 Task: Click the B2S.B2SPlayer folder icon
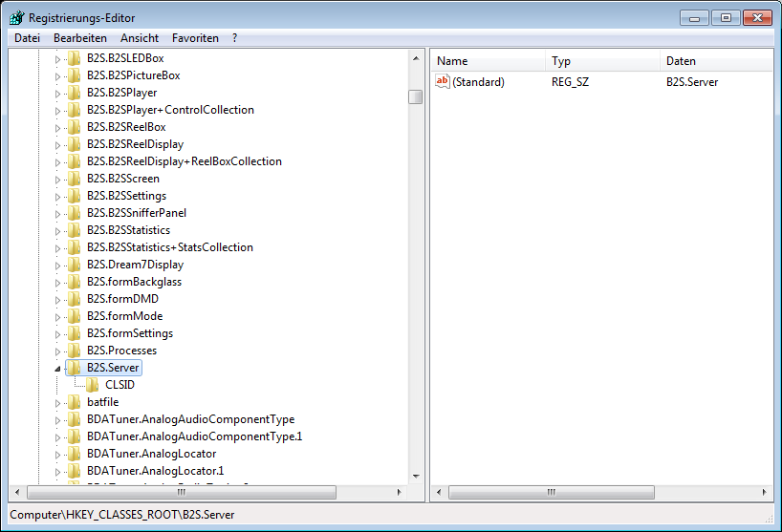click(74, 93)
